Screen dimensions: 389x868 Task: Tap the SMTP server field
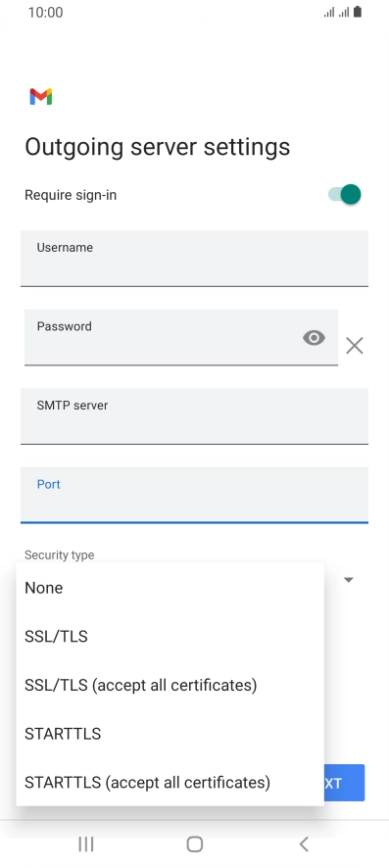[194, 416]
